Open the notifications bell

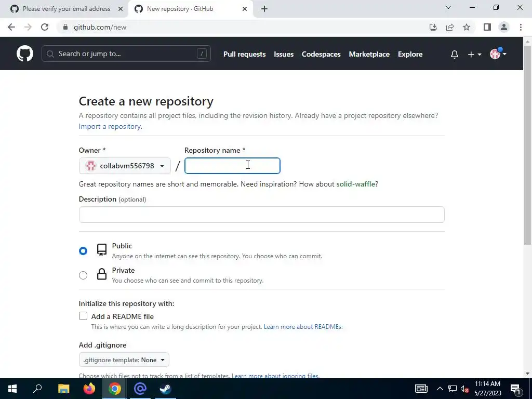click(454, 54)
